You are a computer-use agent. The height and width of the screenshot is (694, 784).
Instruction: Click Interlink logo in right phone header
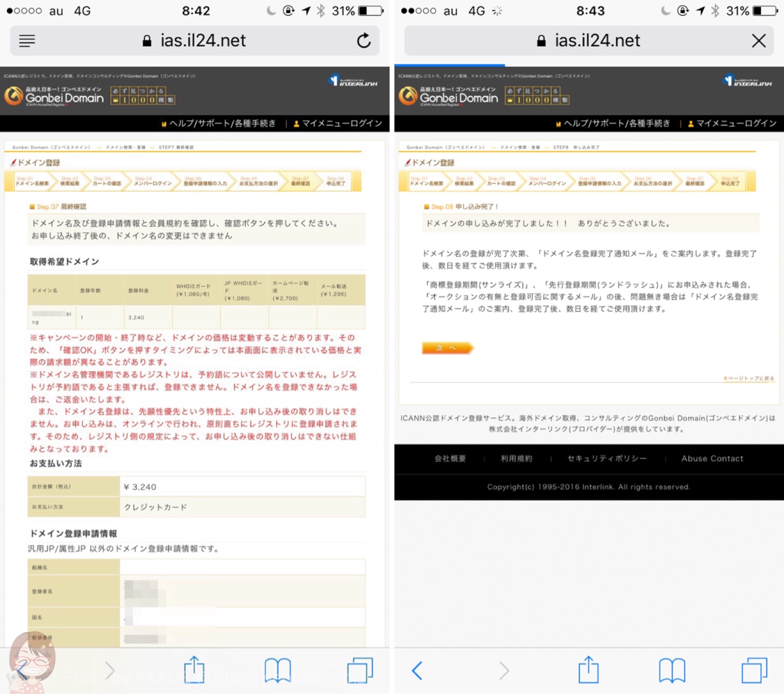(x=748, y=81)
